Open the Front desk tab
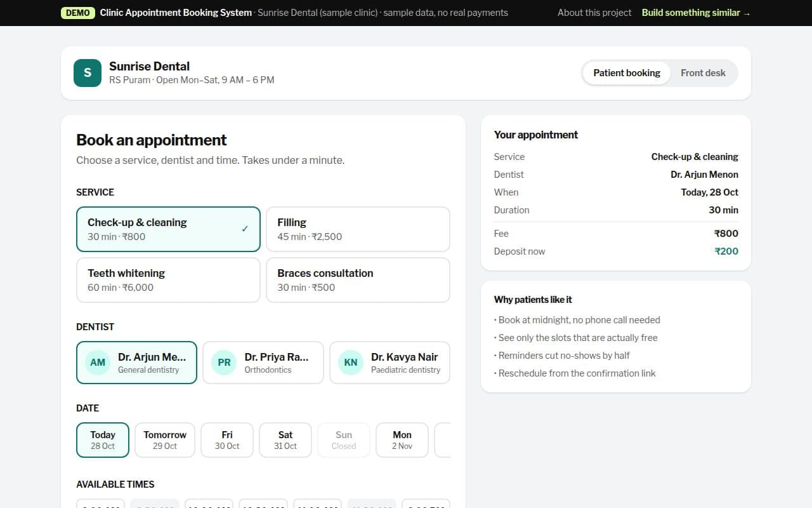 pos(703,73)
